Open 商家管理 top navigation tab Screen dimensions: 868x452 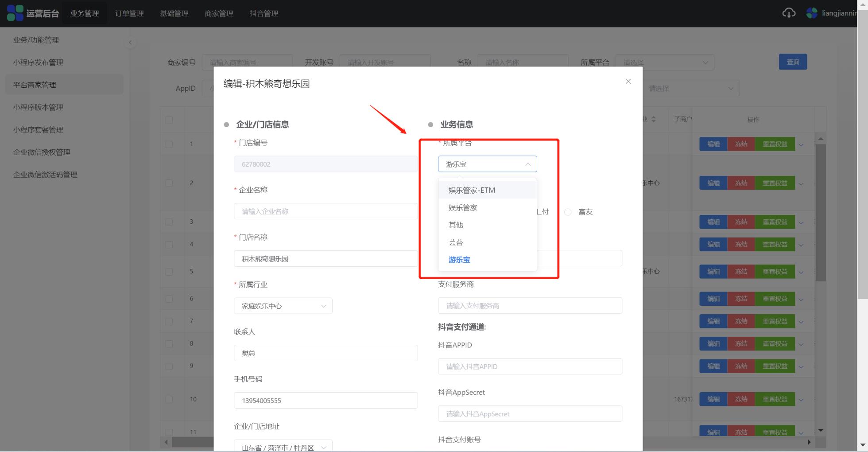coord(219,13)
